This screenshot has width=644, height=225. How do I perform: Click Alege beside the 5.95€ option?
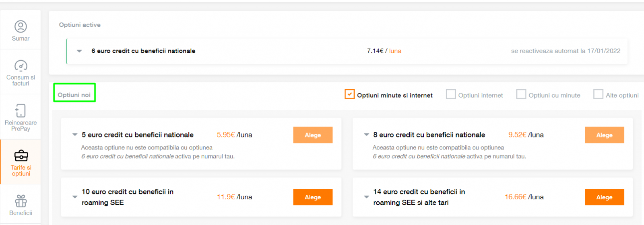click(x=313, y=135)
